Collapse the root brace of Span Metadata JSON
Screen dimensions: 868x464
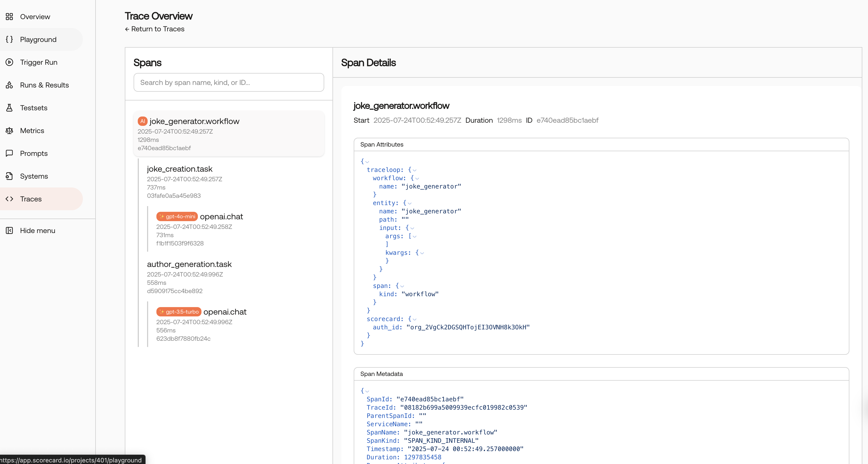click(367, 391)
